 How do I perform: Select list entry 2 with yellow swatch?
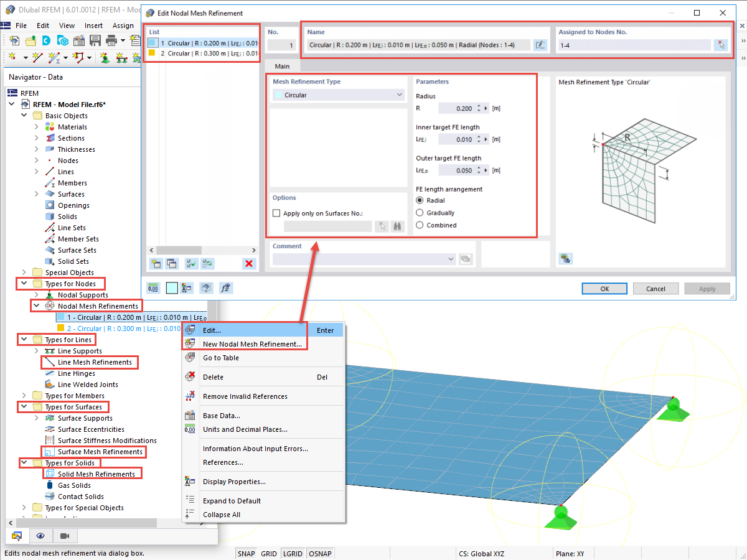pyautogui.click(x=203, y=54)
